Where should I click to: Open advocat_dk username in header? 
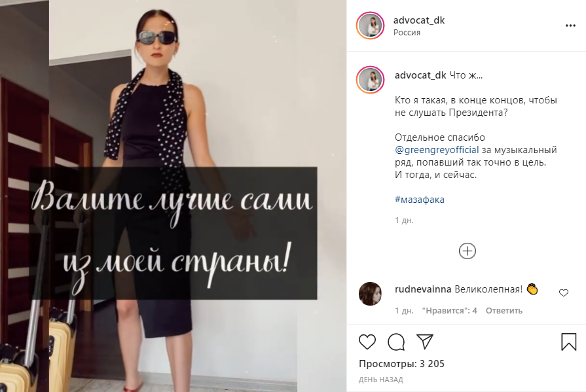(418, 20)
